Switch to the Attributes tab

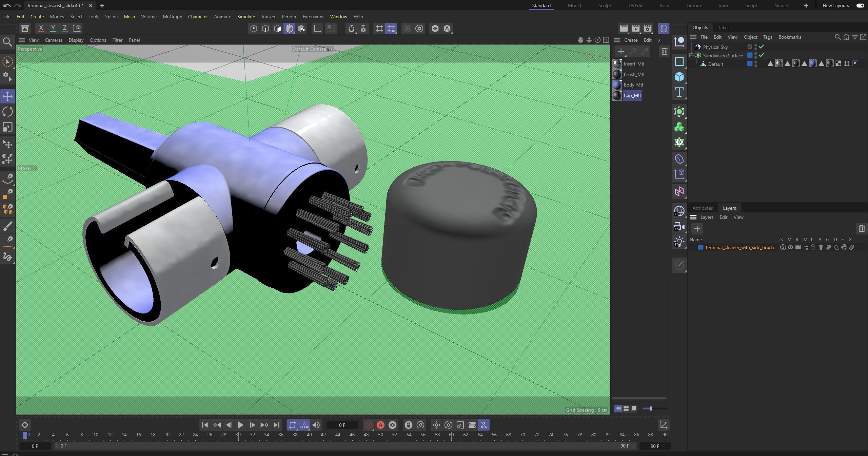point(703,208)
